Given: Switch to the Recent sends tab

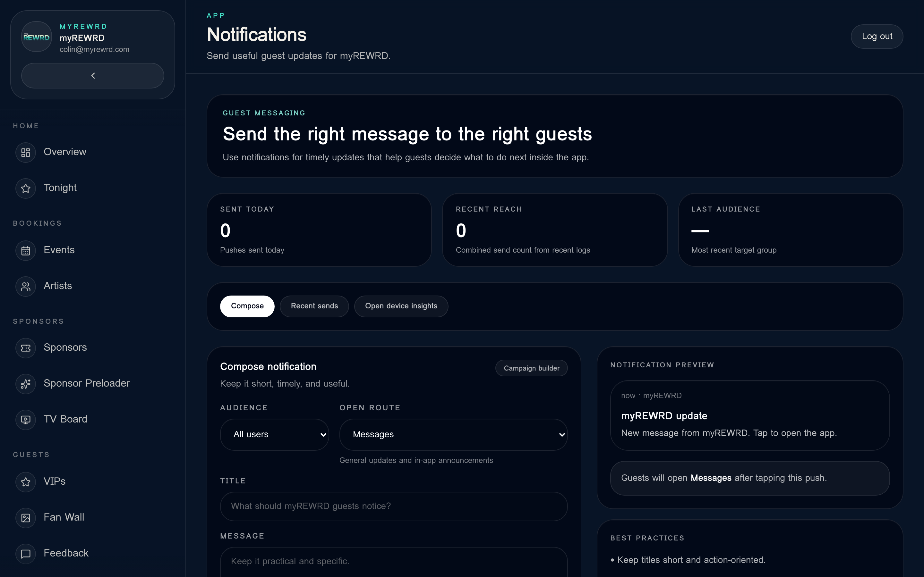Looking at the screenshot, I should click(x=314, y=306).
